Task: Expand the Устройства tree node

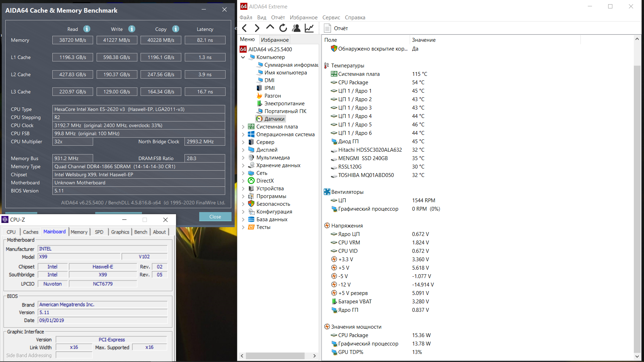Action: [x=243, y=188]
